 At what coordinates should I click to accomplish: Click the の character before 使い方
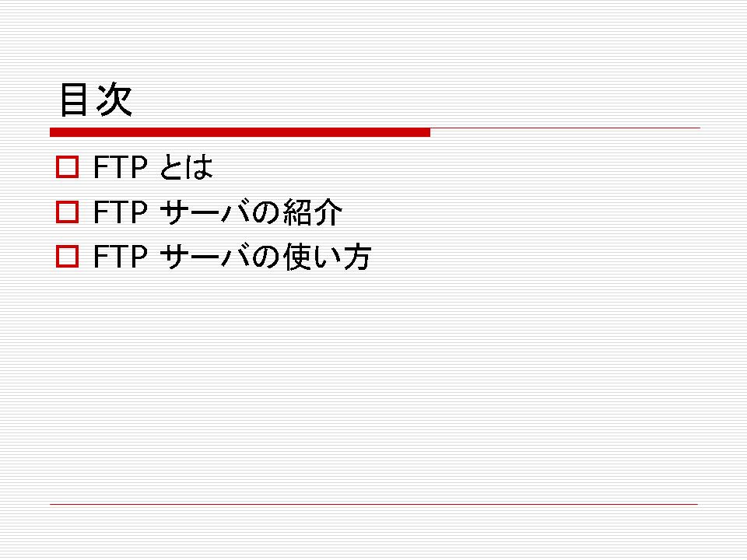266,257
